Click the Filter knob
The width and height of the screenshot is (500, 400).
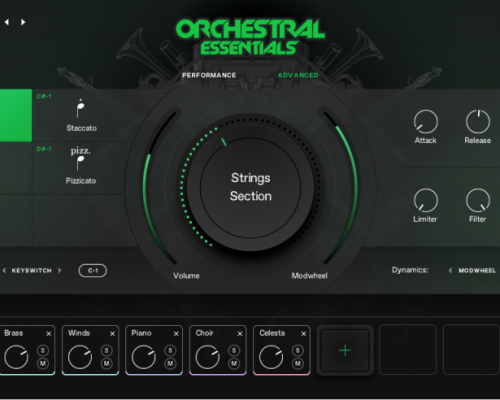pos(478,200)
